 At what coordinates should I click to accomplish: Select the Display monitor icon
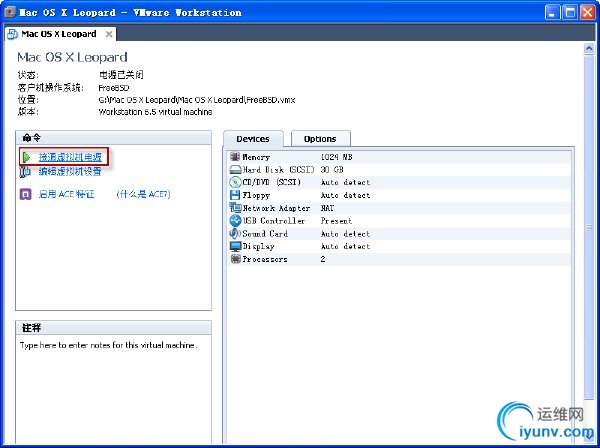235,246
